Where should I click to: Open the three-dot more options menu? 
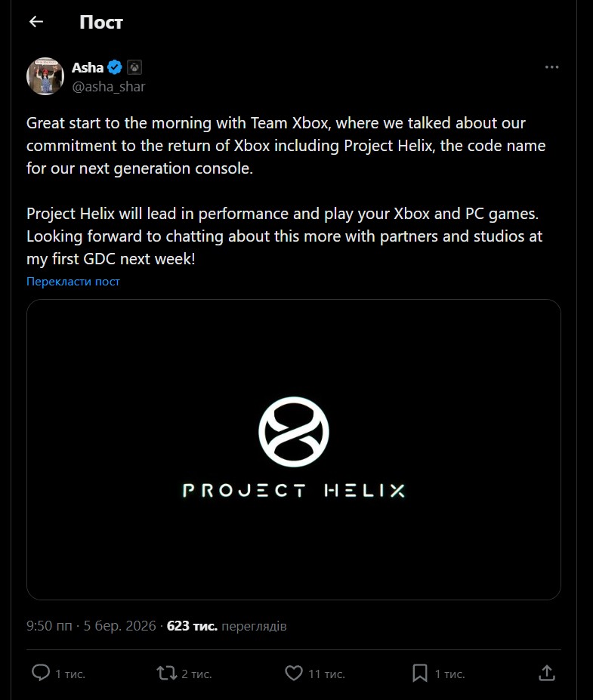pos(551,67)
